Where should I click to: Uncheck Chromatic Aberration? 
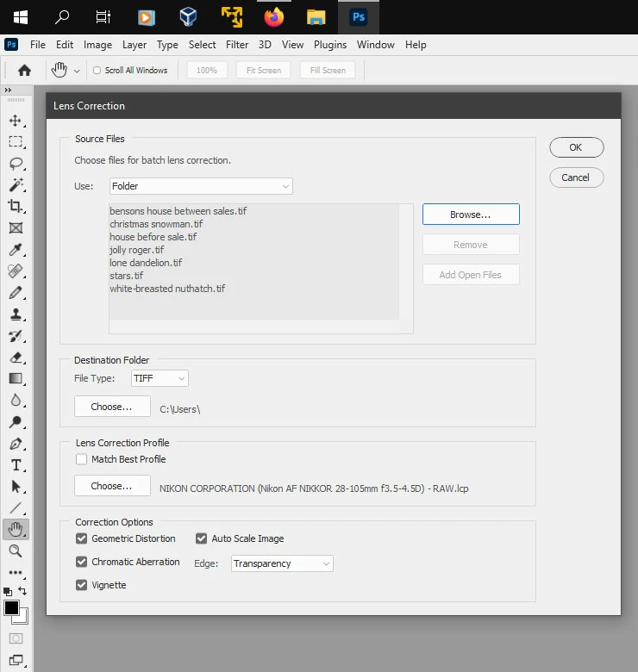pos(81,562)
